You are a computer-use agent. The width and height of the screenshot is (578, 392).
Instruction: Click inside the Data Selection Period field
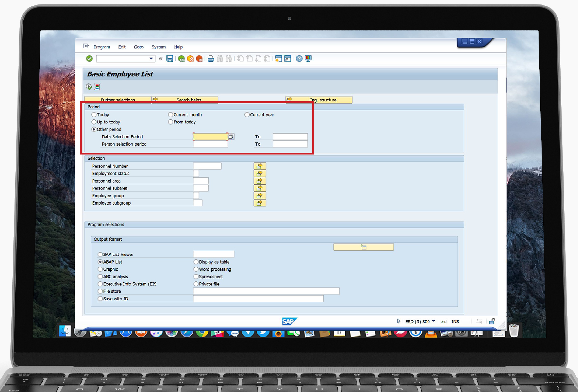[210, 137]
